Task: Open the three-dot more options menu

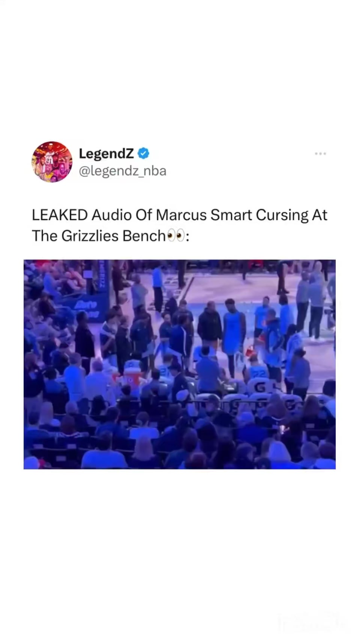Action: (320, 154)
